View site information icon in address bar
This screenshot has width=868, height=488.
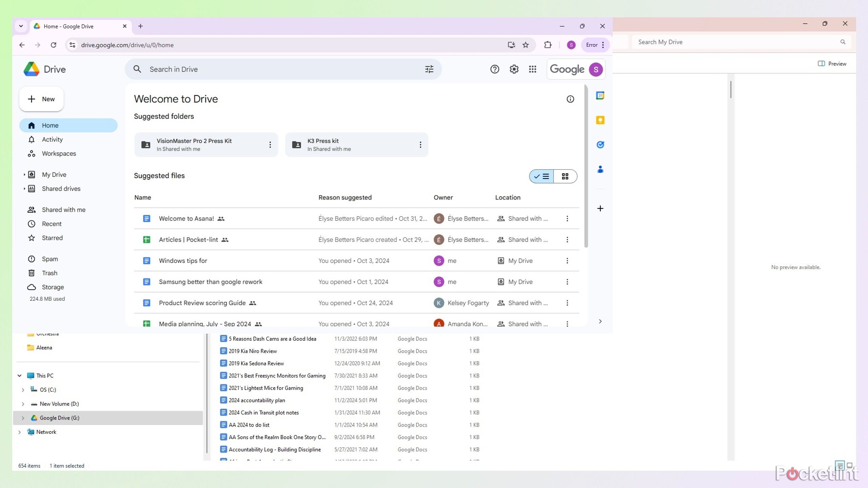click(x=72, y=45)
